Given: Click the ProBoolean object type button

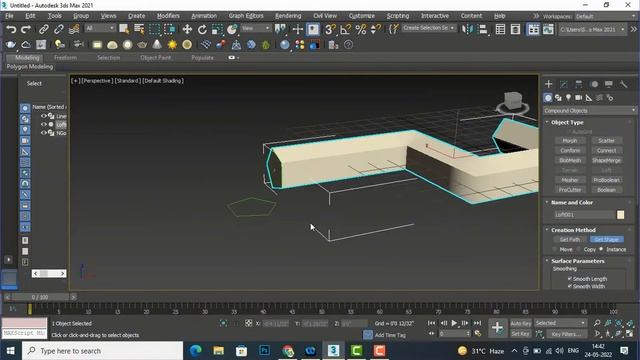Looking at the screenshot, I should [606, 180].
